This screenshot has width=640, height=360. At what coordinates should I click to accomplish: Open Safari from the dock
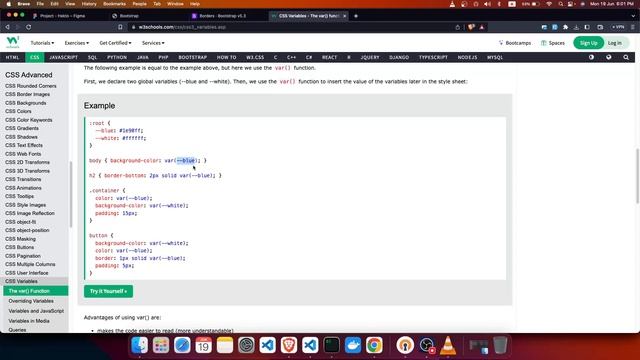click(182, 345)
